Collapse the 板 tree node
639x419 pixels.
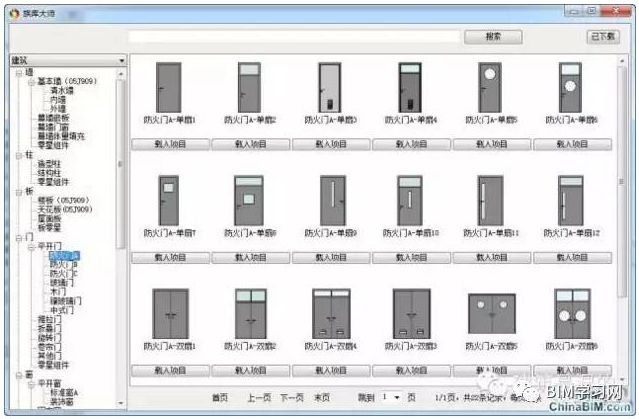coord(19,192)
